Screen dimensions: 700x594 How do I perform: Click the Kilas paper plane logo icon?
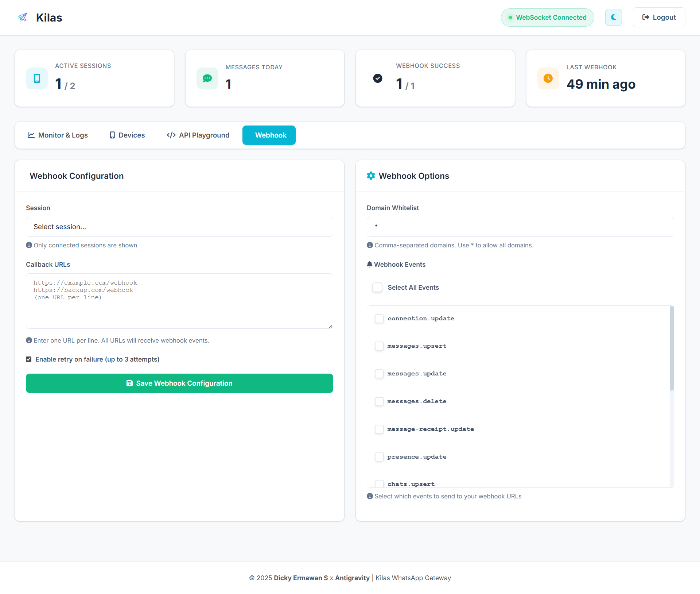pyautogui.click(x=23, y=17)
